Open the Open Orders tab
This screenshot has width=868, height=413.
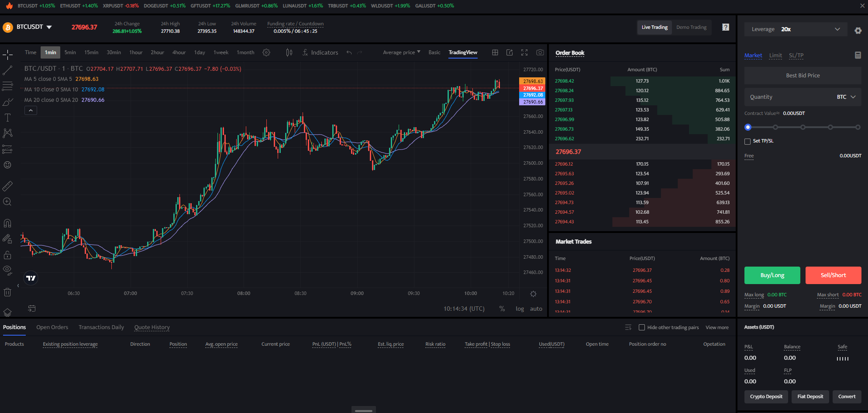click(x=52, y=327)
